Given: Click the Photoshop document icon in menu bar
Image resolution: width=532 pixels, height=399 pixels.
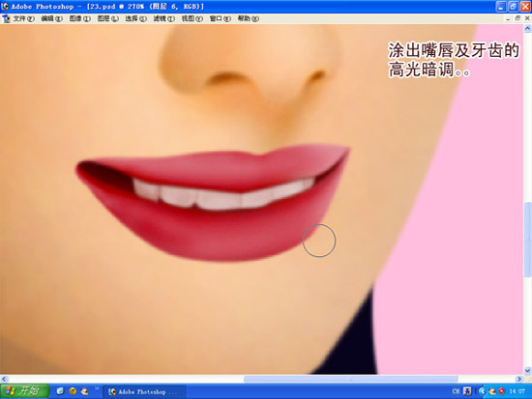Looking at the screenshot, I should click(6, 19).
